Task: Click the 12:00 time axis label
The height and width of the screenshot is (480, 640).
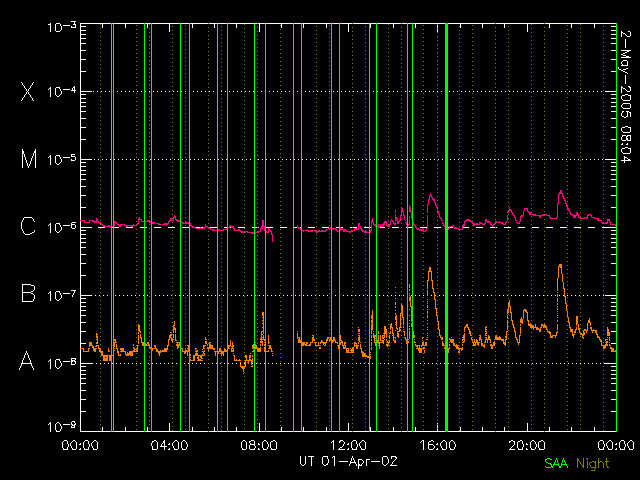Action: pos(348,445)
